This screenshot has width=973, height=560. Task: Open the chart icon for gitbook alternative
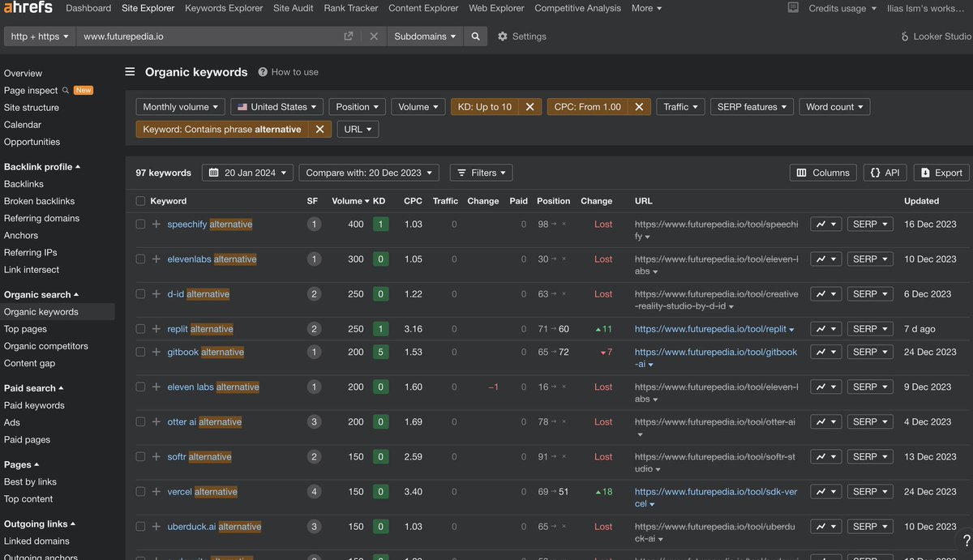click(826, 352)
